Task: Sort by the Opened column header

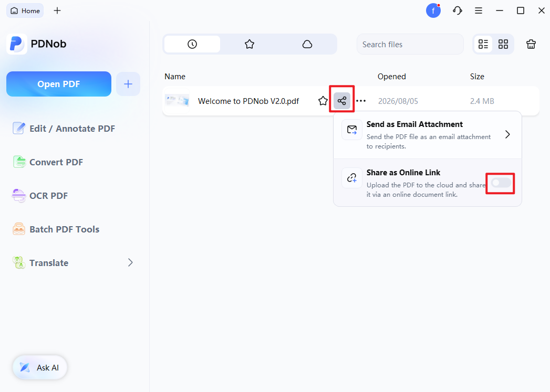Action: tap(392, 77)
